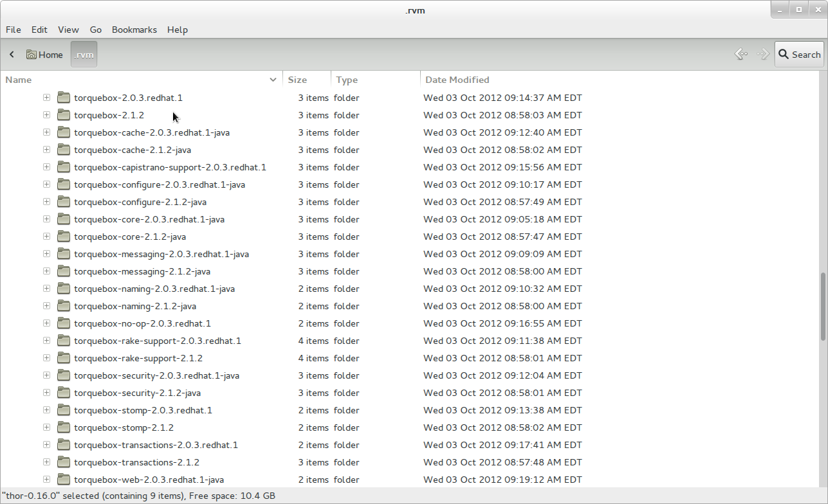This screenshot has height=504, width=828.
Task: Select the torquebox-rake-support-2.1.2 folder icon
Action: (x=63, y=358)
